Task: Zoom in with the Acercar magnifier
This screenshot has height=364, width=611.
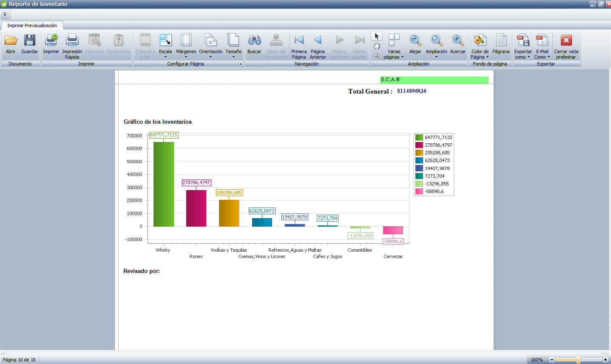Action: point(458,45)
